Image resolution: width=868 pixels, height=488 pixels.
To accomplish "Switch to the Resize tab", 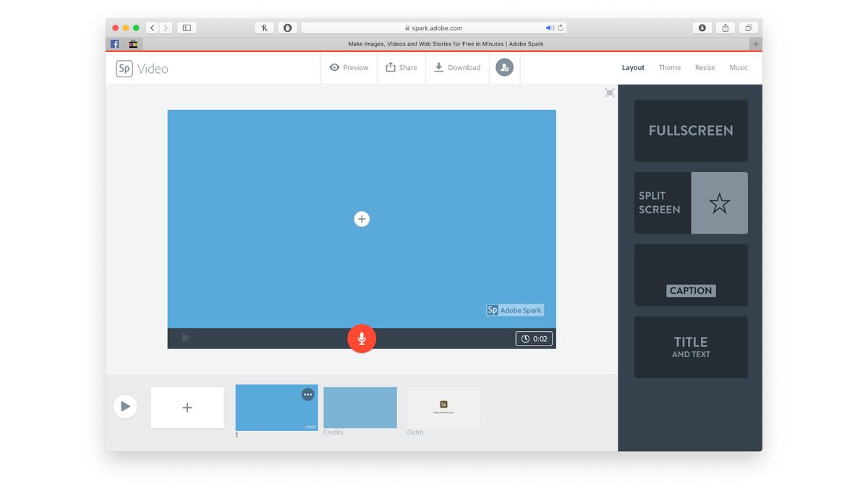I will (x=705, y=67).
